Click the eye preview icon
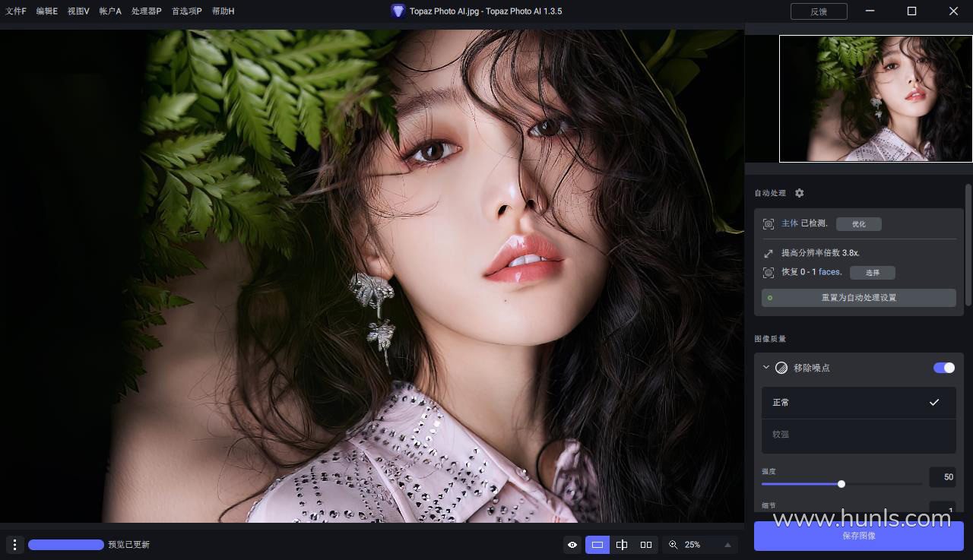The width and height of the screenshot is (973, 560). pyautogui.click(x=572, y=545)
